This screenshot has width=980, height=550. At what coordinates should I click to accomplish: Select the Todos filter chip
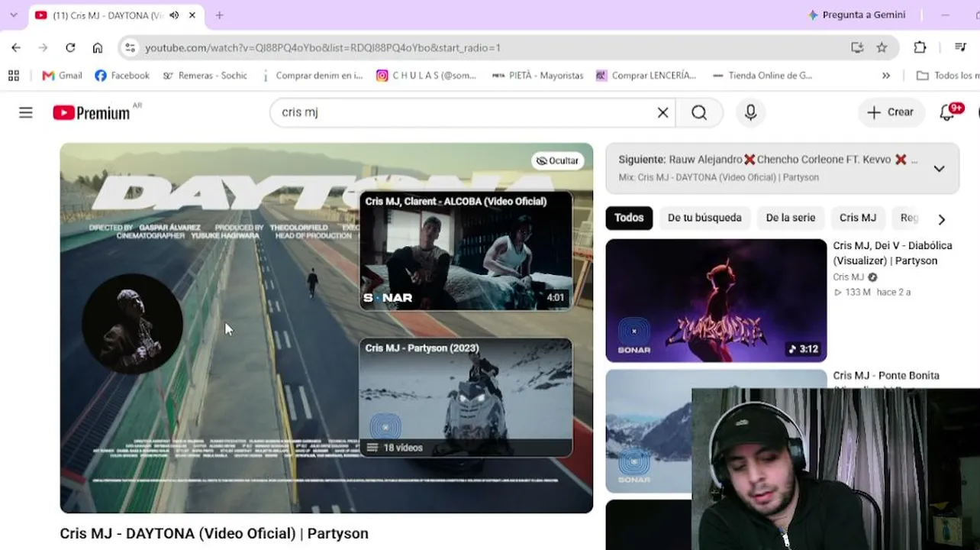(x=629, y=218)
